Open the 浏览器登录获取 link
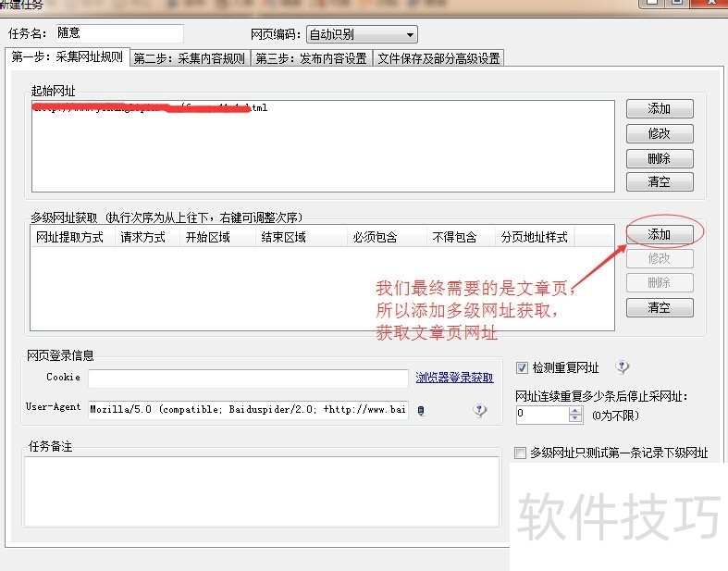Screen dimensions: 728x571 click(x=454, y=378)
